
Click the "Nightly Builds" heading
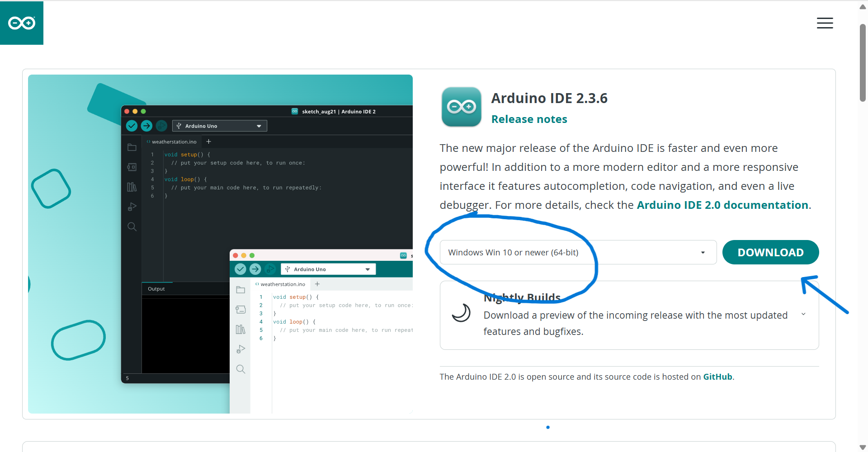point(522,297)
